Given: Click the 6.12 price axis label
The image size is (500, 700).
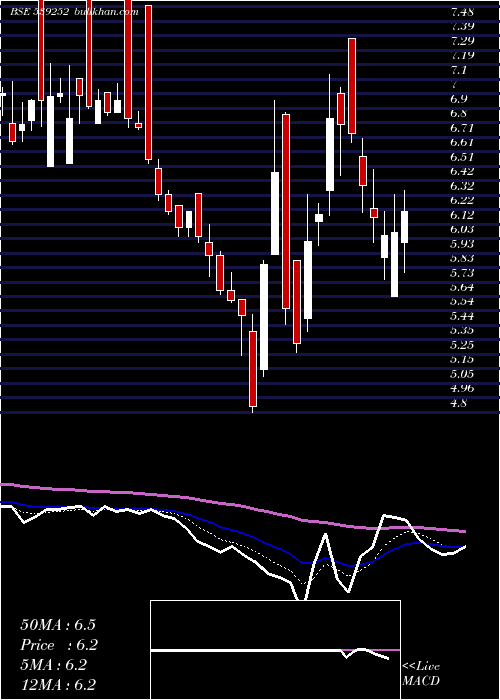Looking at the screenshot, I should point(462,215).
